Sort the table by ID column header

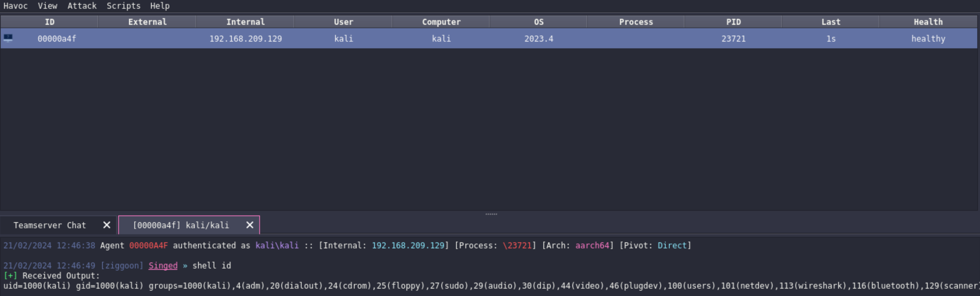49,22
